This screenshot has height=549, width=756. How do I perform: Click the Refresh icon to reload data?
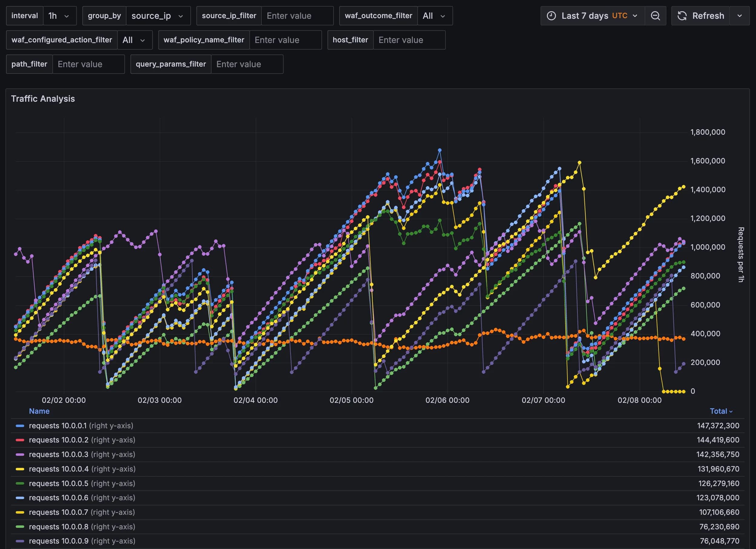point(681,15)
